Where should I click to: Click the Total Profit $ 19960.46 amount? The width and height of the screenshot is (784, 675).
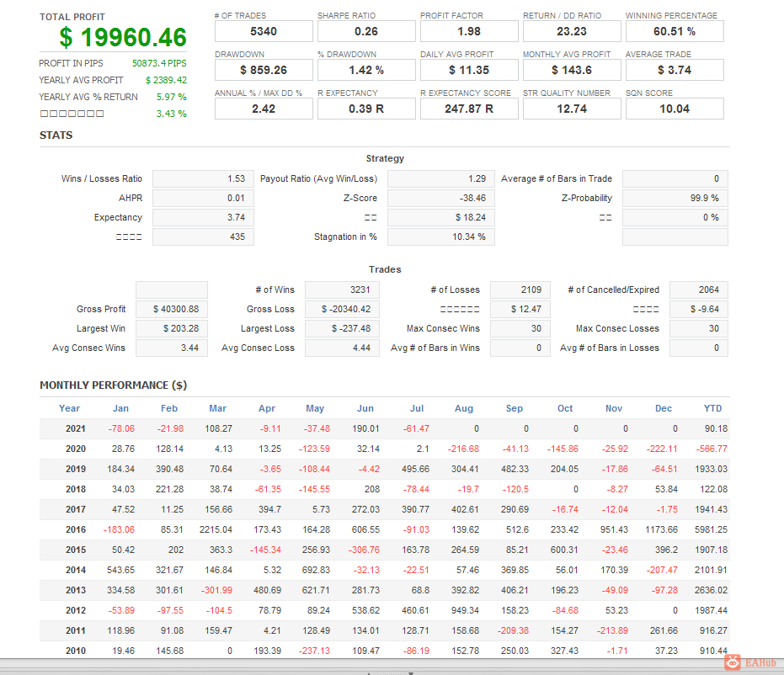tap(122, 38)
